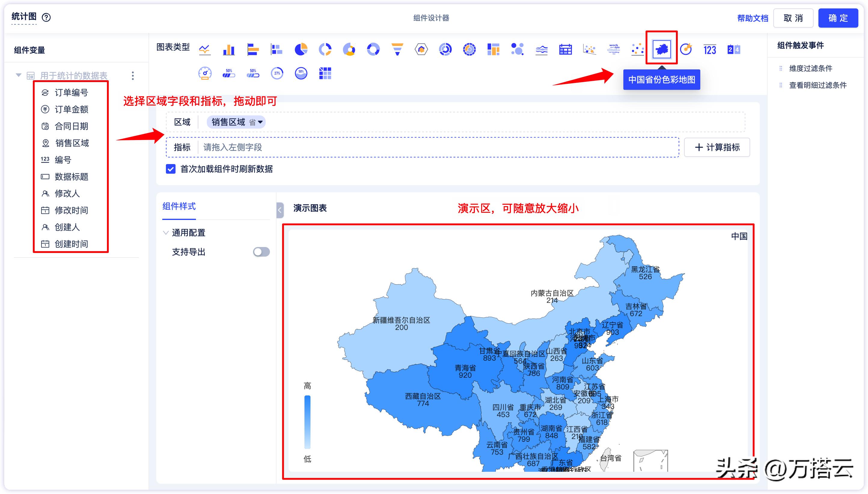This screenshot has height=494, width=868.
Task: Open the three-dot menu beside 用于统计的数据表
Action: tap(133, 76)
